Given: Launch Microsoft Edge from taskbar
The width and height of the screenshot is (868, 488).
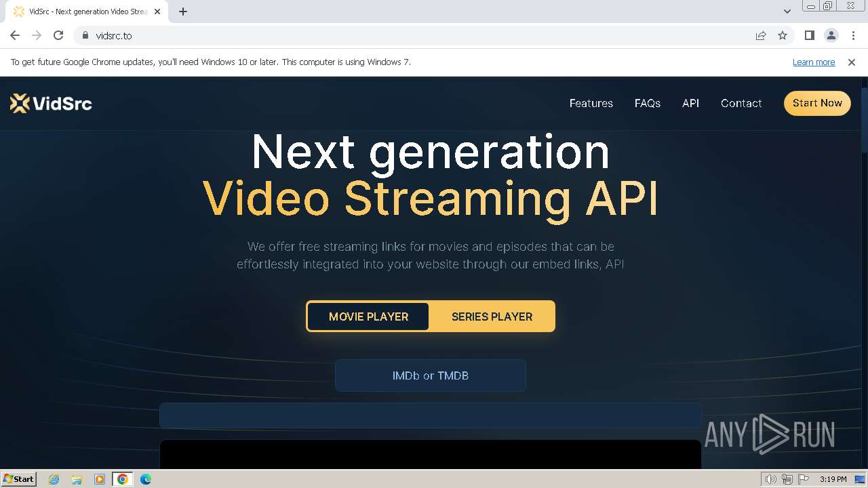Looking at the screenshot, I should (146, 479).
